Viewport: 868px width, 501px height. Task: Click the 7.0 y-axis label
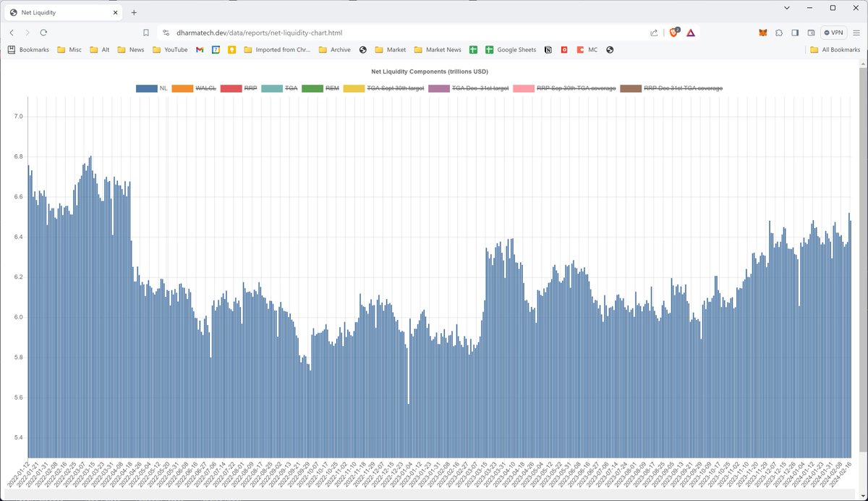click(19, 117)
